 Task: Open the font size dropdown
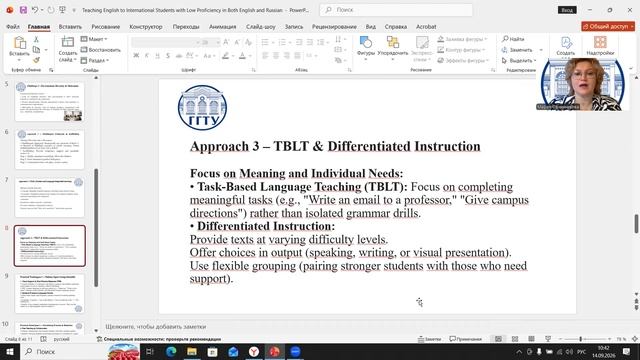[x=218, y=42]
